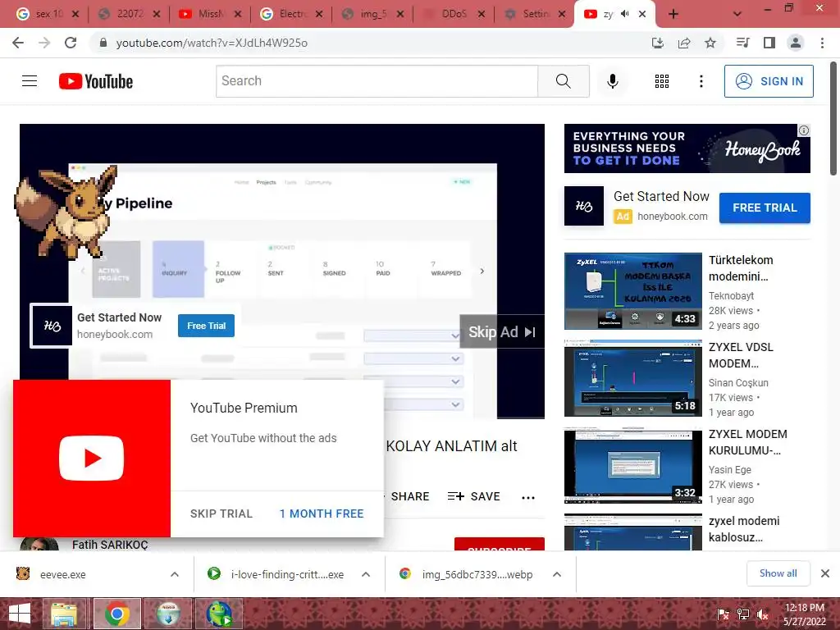Open 'zyxel modemi kablosuz' video title
This screenshot has width=840, height=630.
[x=744, y=529]
